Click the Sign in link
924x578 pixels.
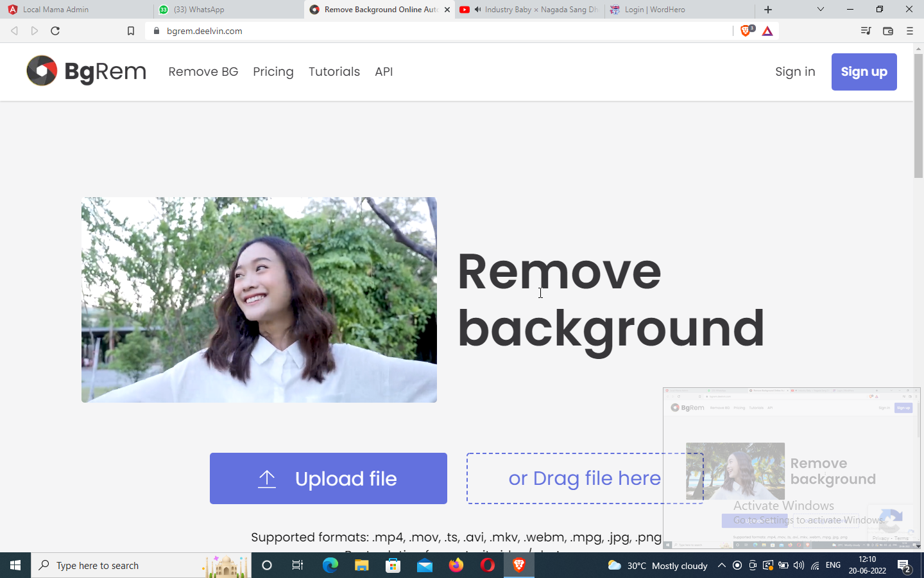tap(795, 72)
